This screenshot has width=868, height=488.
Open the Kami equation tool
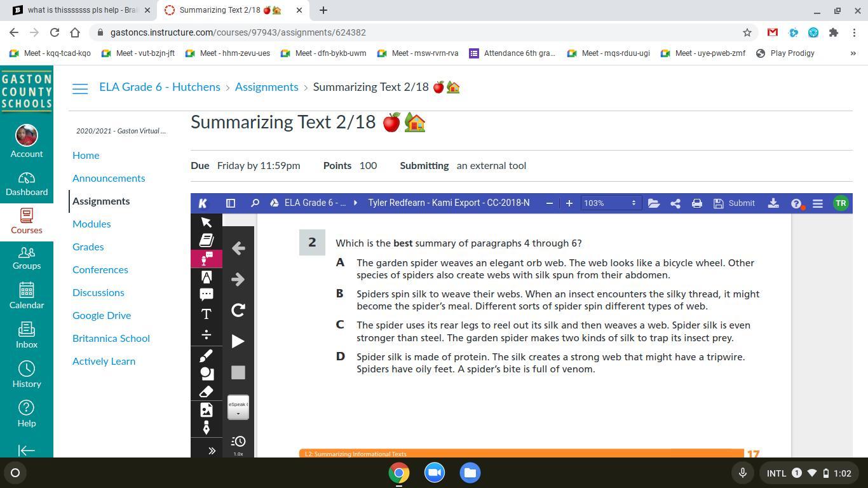pos(207,334)
